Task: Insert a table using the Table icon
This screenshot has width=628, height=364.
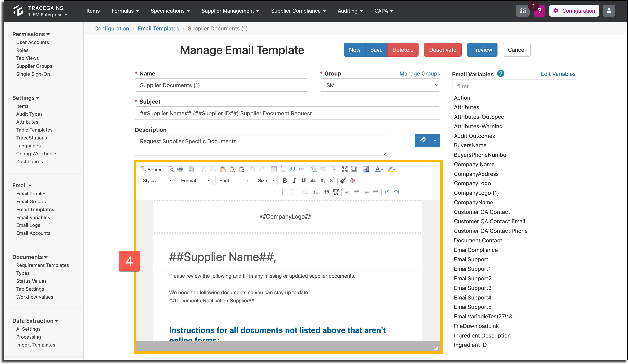Action: 274,169
